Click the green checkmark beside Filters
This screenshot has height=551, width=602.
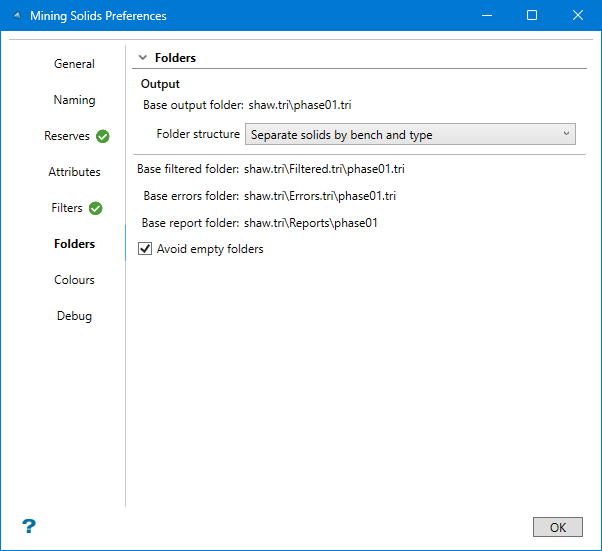96,208
